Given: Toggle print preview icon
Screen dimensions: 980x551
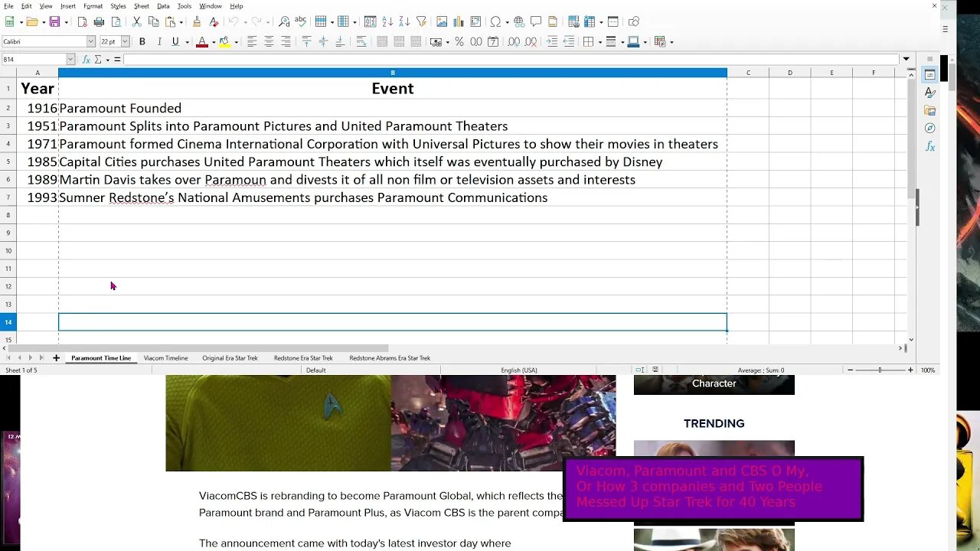Looking at the screenshot, I should point(116,21).
